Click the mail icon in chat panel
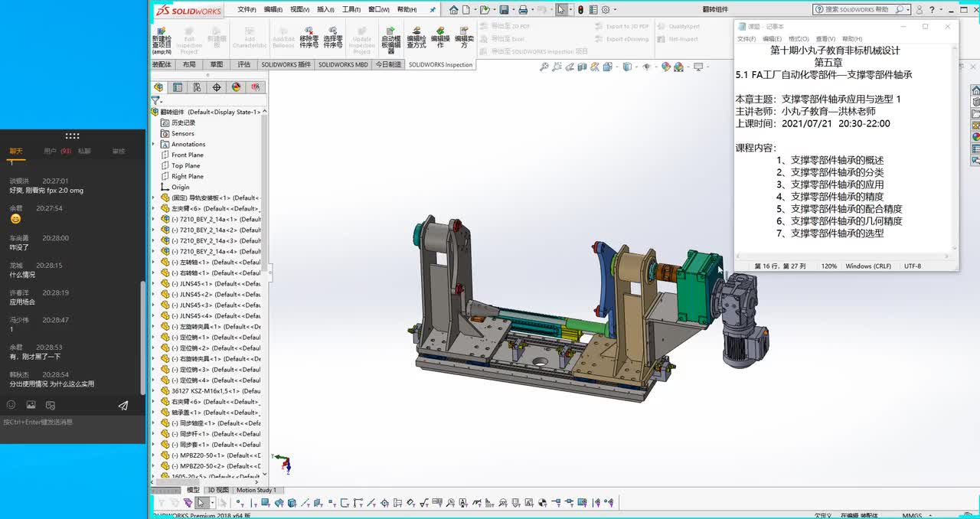980x519 pixels. coord(51,405)
